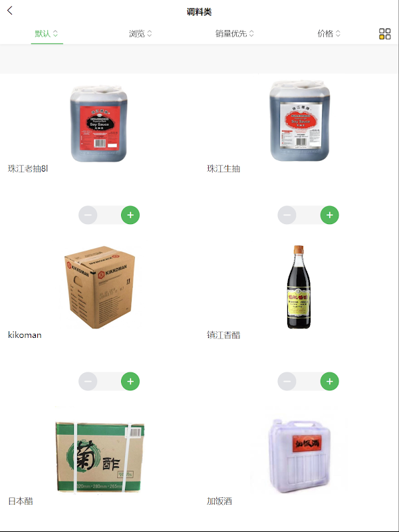Sort products by 价格

point(329,34)
